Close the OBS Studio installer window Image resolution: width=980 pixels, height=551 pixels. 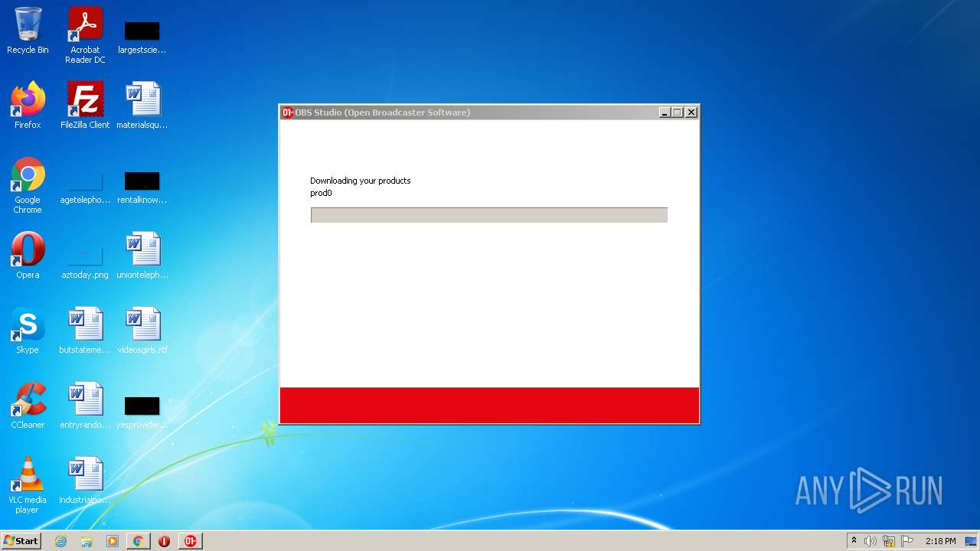(691, 112)
